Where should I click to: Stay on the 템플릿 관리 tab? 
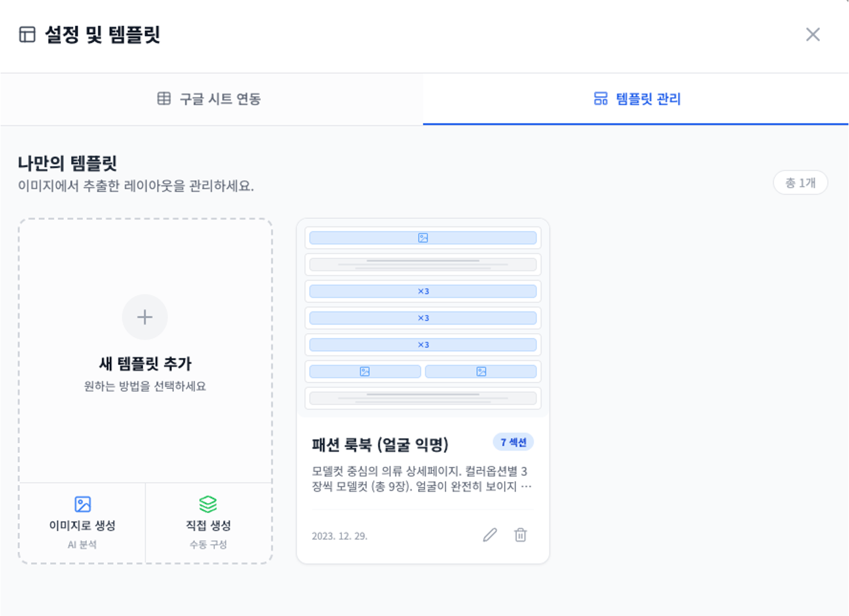636,99
